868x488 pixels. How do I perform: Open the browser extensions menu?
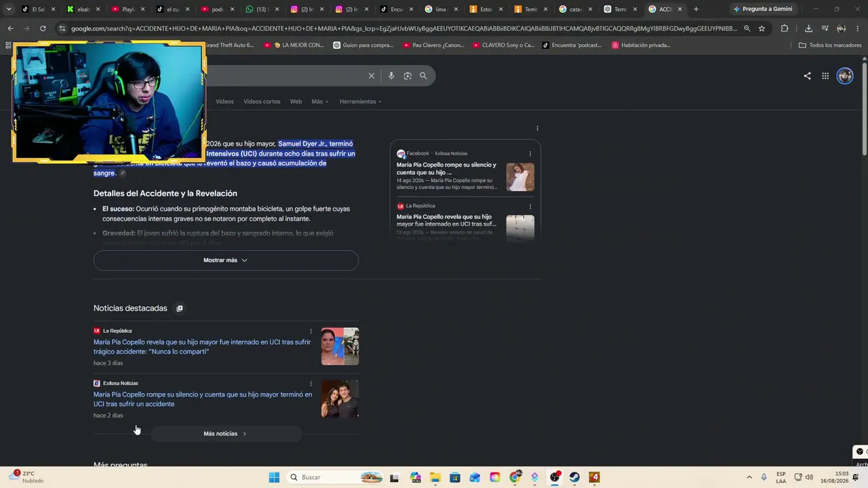[785, 28]
